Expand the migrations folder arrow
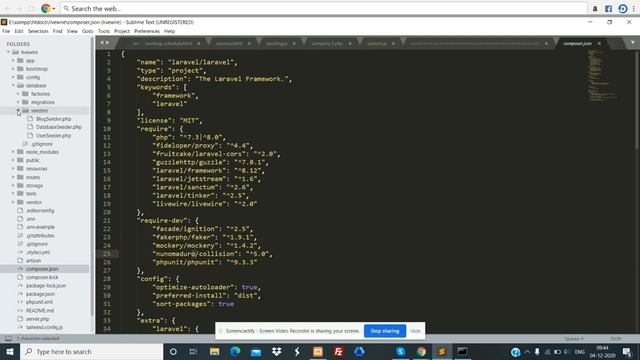Image resolution: width=640 pixels, height=360 pixels. (18, 102)
